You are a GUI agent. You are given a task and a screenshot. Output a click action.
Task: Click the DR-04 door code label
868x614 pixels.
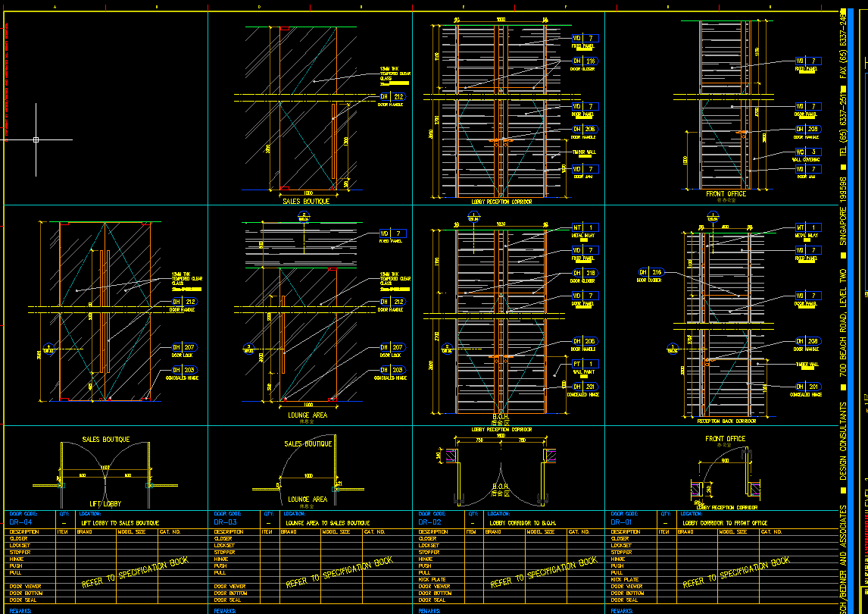tap(21, 522)
